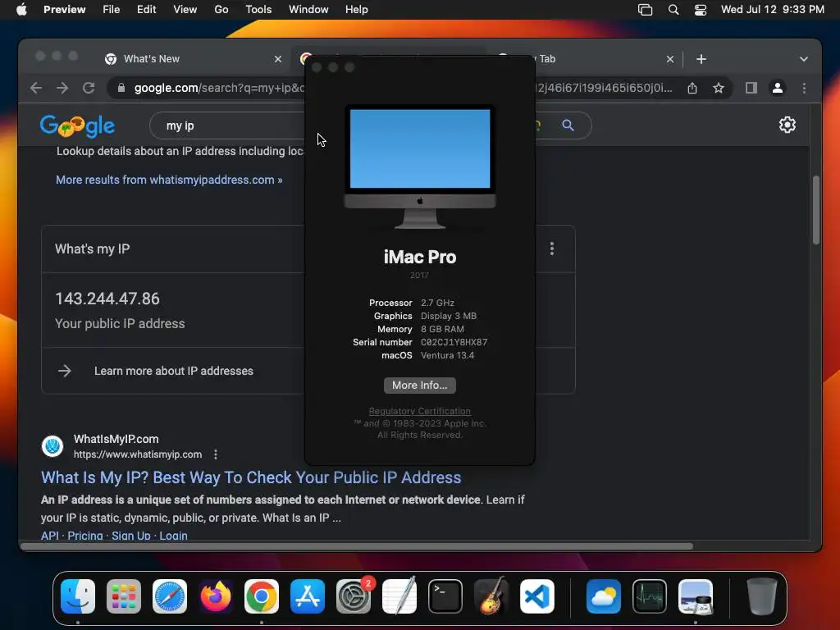
Task: Close the What's New tab
Action: (277, 59)
